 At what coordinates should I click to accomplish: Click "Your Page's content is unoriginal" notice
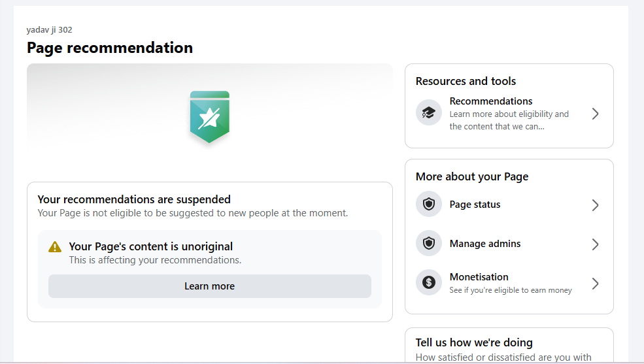point(151,246)
